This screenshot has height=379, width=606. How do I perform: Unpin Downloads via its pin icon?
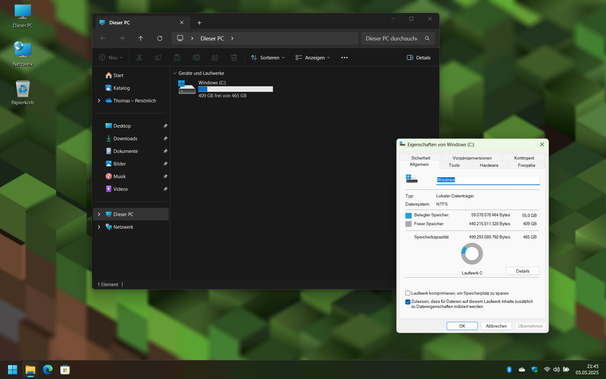click(x=165, y=138)
